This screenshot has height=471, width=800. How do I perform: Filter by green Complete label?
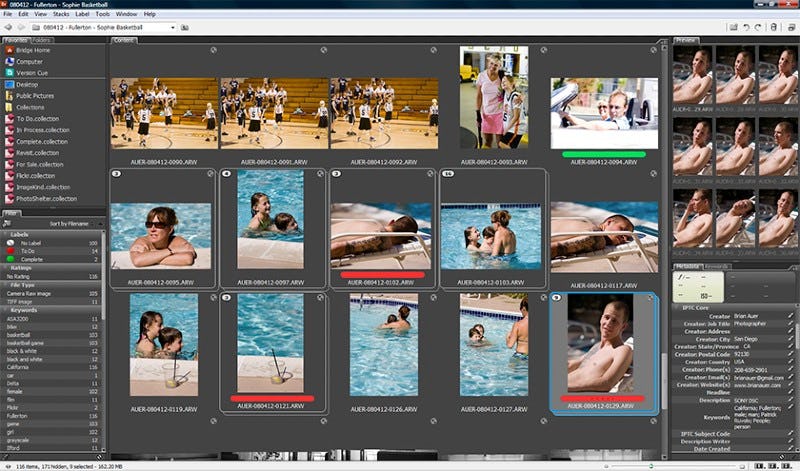[x=51, y=259]
